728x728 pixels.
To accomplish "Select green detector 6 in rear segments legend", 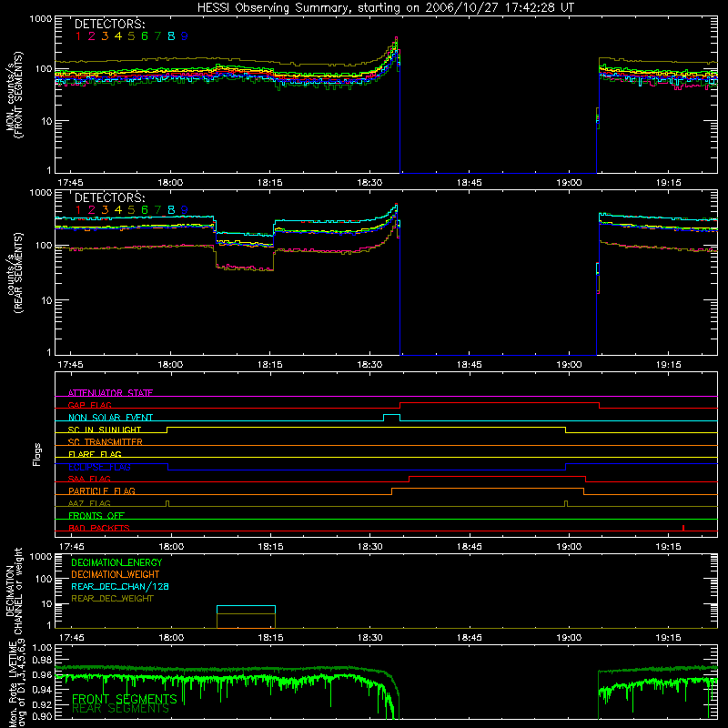I will [x=145, y=210].
